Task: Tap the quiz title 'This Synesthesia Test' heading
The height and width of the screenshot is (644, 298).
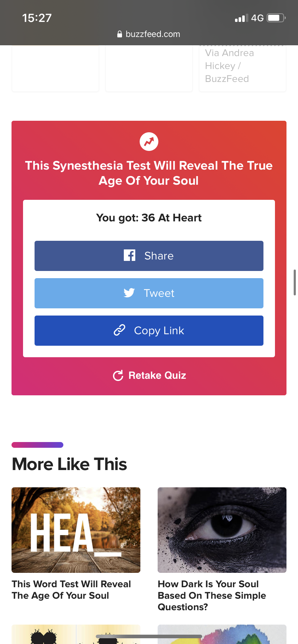Action: (149, 173)
